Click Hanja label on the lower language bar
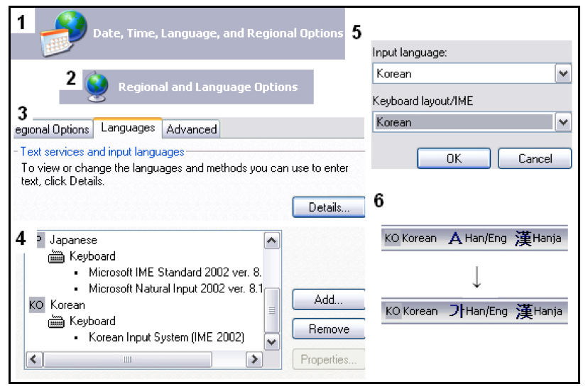 [548, 312]
